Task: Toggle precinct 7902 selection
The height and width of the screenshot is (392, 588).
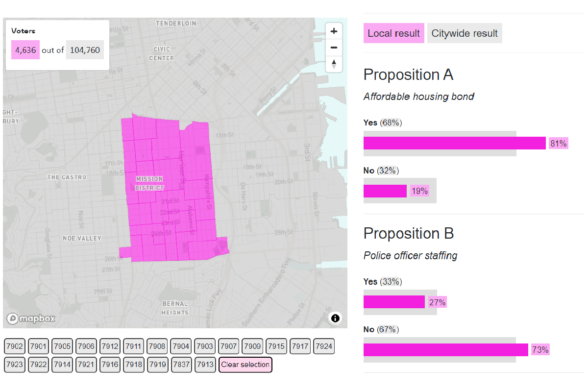Action: [14, 346]
